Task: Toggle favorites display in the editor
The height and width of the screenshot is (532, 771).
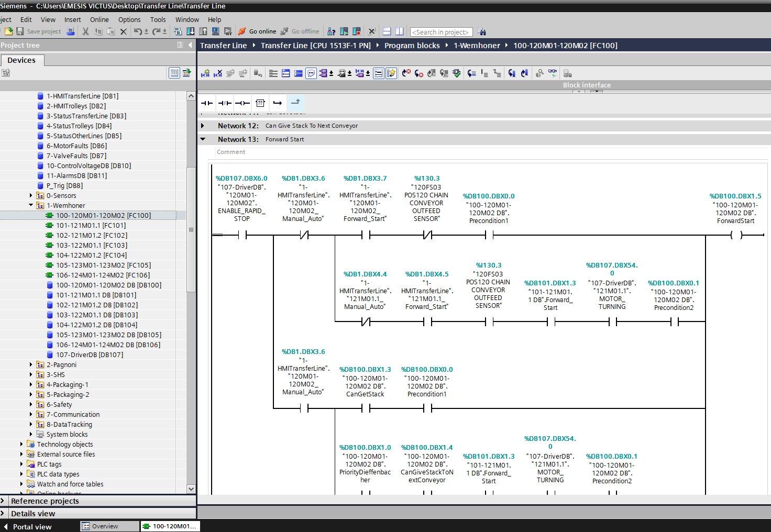Action: point(391,73)
